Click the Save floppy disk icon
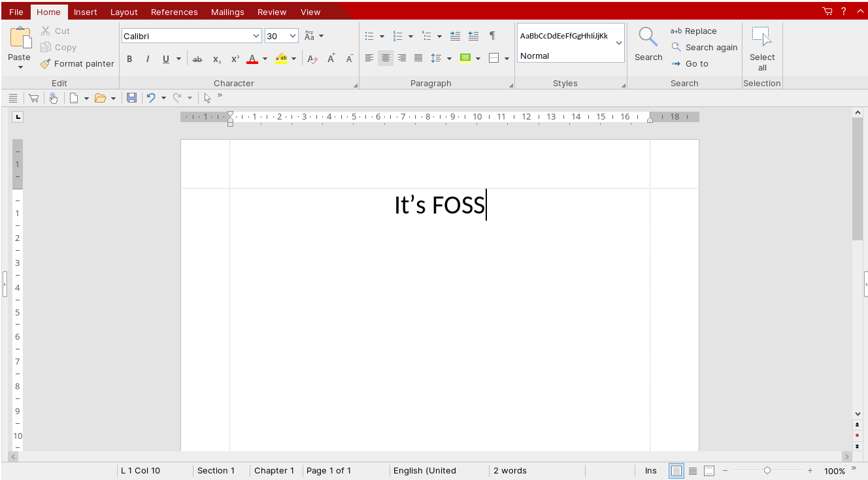Image resolution: width=868 pixels, height=480 pixels. pos(131,98)
